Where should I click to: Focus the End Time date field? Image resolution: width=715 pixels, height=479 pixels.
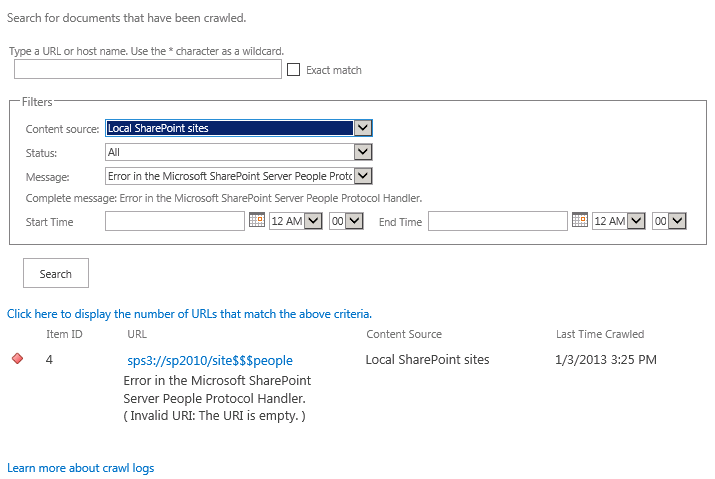[x=497, y=221]
